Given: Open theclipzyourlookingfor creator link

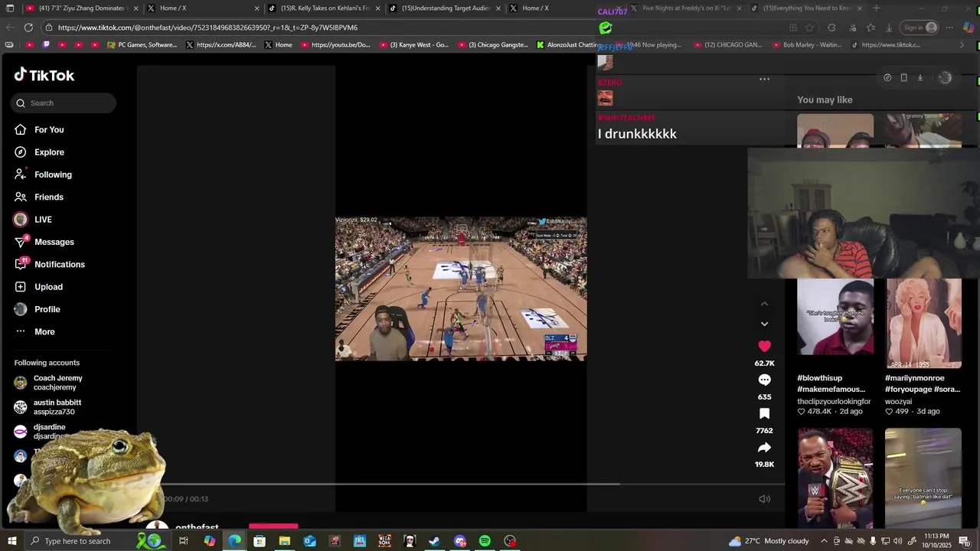Looking at the screenshot, I should 834,402.
